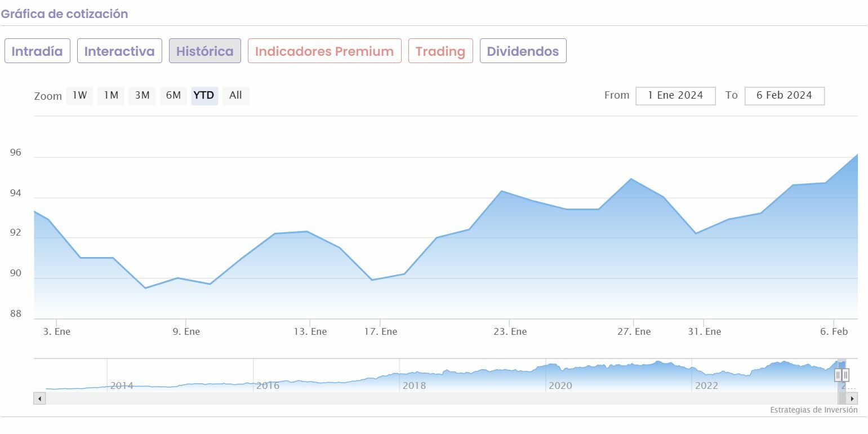Click the To date field
Viewport: 868px width, 434px height.
point(784,96)
